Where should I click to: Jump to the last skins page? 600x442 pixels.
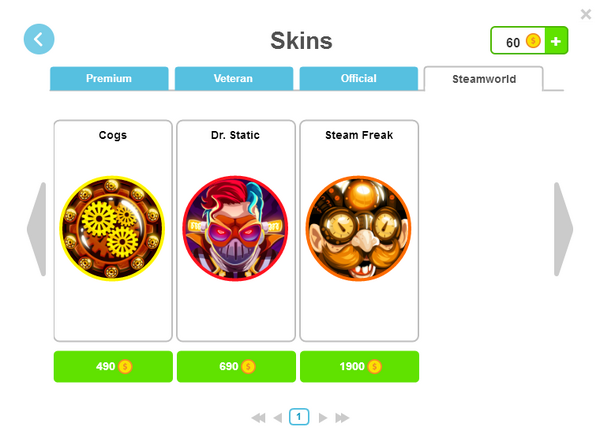coord(342,418)
